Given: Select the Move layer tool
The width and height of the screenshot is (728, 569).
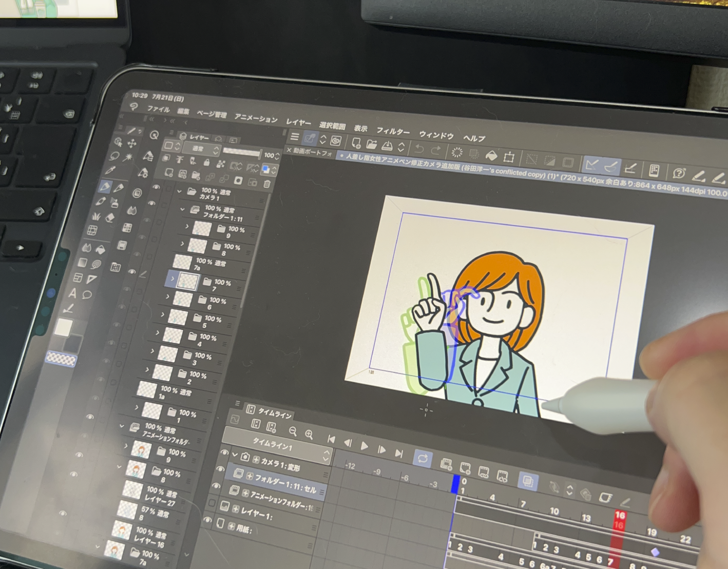Looking at the screenshot, I should click(x=132, y=144).
